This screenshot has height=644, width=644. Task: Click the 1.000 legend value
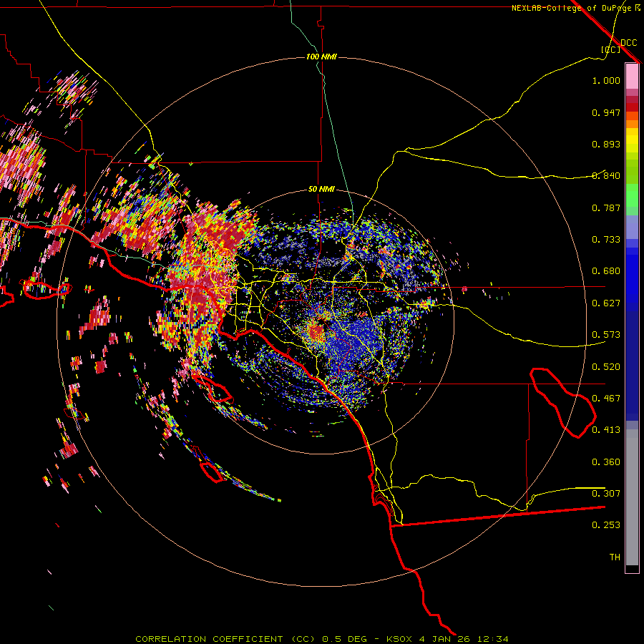click(606, 80)
